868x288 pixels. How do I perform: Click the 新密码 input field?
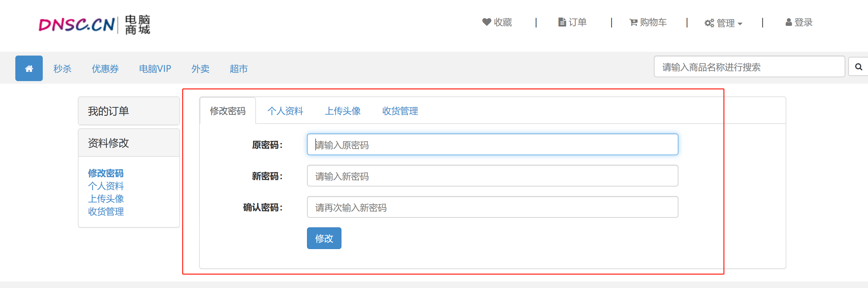click(492, 176)
